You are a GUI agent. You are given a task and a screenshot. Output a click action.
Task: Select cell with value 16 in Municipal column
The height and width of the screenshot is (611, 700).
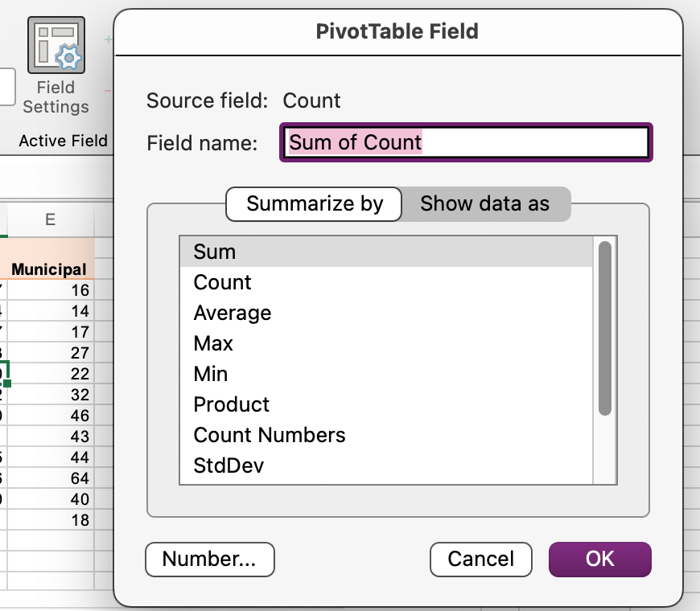pyautogui.click(x=51, y=290)
